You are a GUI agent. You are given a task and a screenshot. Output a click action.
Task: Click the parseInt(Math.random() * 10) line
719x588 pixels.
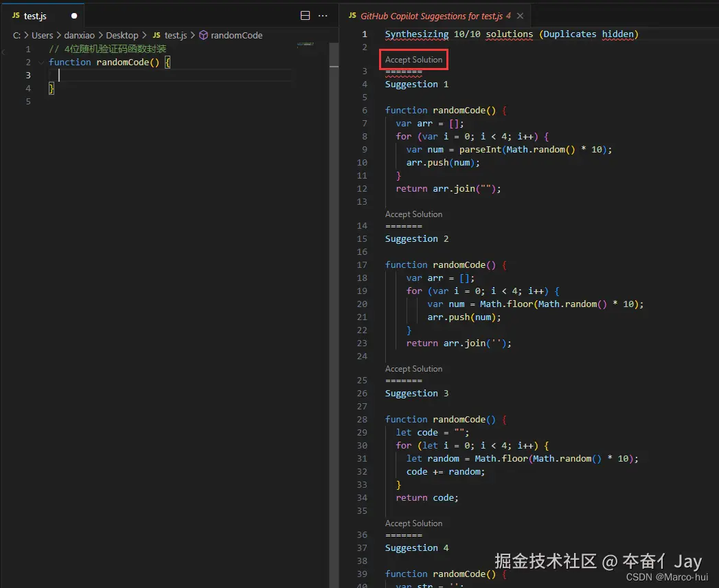click(509, 150)
